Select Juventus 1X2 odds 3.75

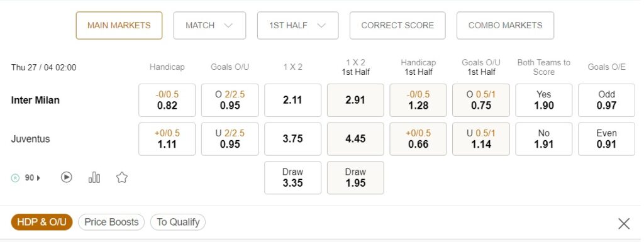click(293, 139)
